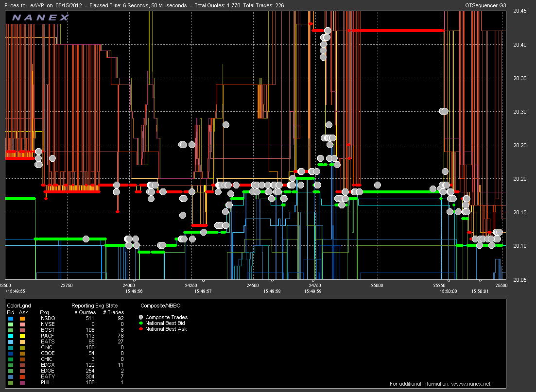Click the "National Best Ask" legend label

pyautogui.click(x=166, y=329)
